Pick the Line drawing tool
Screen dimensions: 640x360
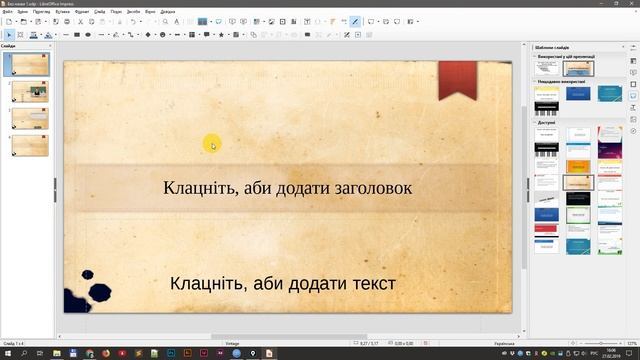(x=66, y=35)
